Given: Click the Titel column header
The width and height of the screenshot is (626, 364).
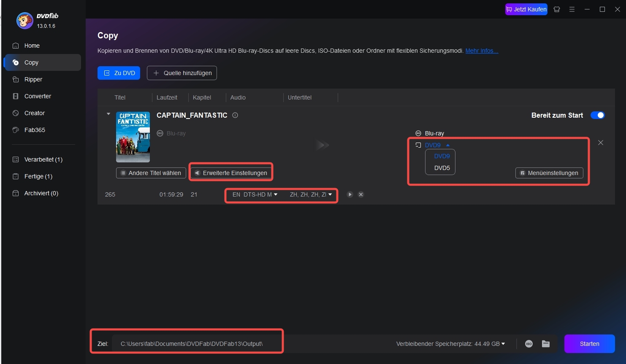Looking at the screenshot, I should [x=120, y=97].
